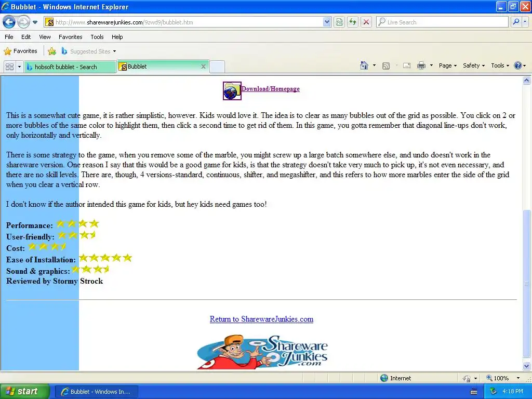The image size is (532, 399).
Task: Open the Tools menu in menu bar
Action: tap(97, 37)
